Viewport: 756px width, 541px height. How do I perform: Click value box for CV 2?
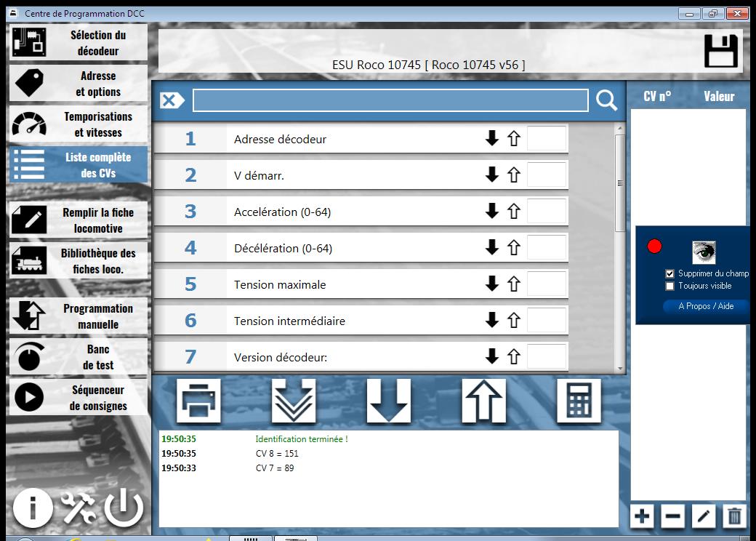(547, 175)
